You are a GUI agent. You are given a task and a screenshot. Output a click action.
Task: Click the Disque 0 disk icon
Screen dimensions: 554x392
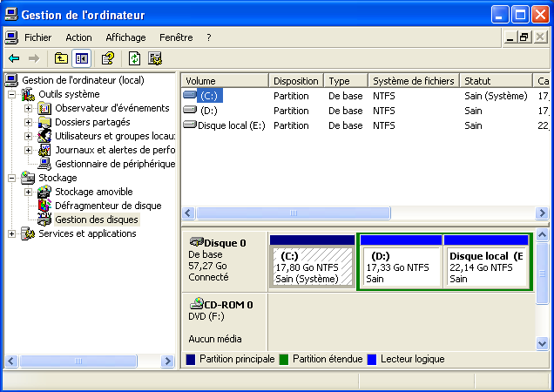197,242
